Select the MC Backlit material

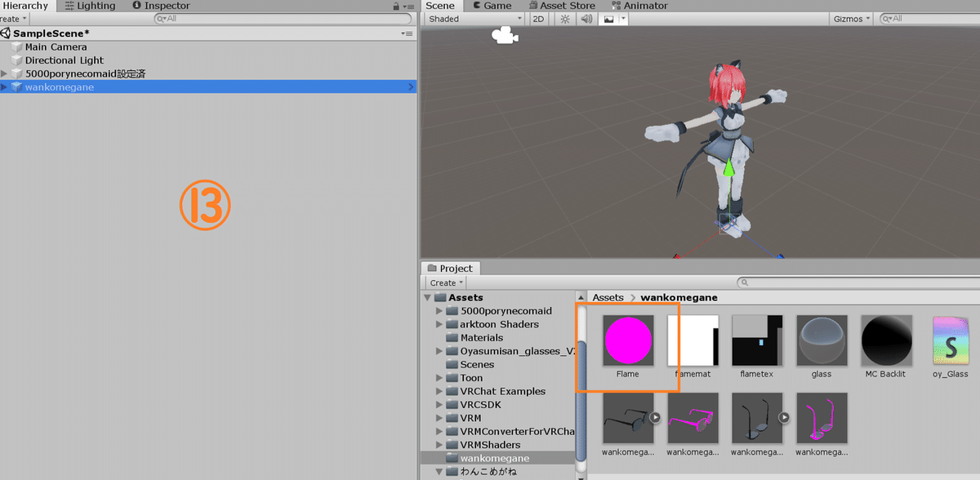click(x=886, y=341)
